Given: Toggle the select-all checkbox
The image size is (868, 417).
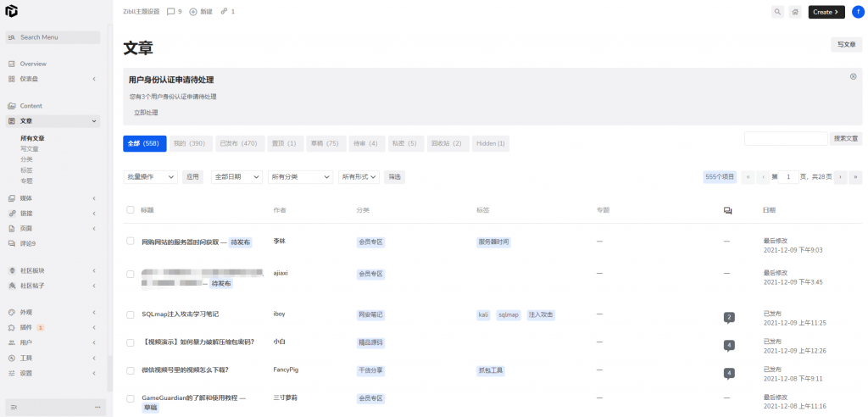Looking at the screenshot, I should 130,210.
